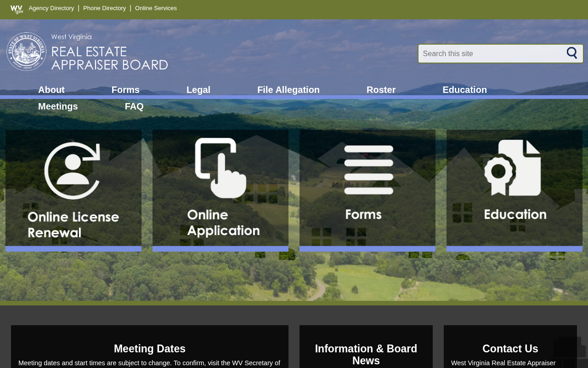The image size is (588, 368).
Task: Open the Legal menu
Action: coord(198,90)
